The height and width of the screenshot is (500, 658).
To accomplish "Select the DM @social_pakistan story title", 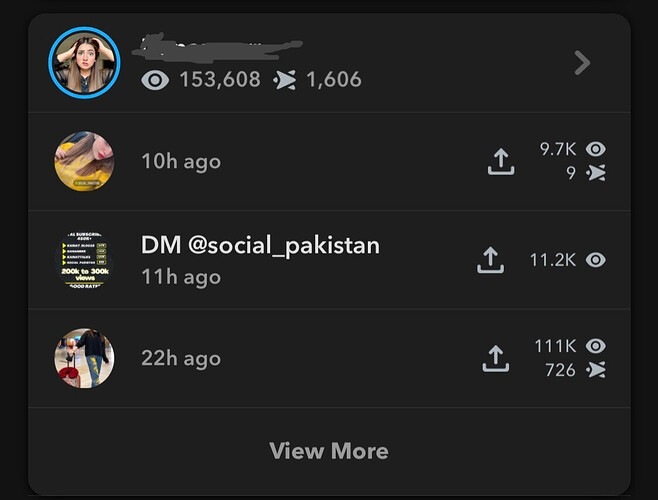I will (260, 245).
